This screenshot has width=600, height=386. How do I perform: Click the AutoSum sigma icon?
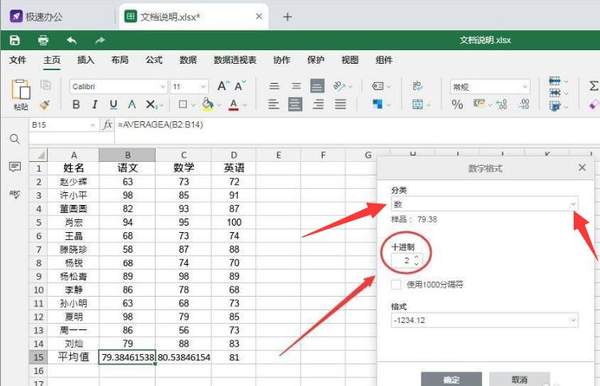(593, 86)
